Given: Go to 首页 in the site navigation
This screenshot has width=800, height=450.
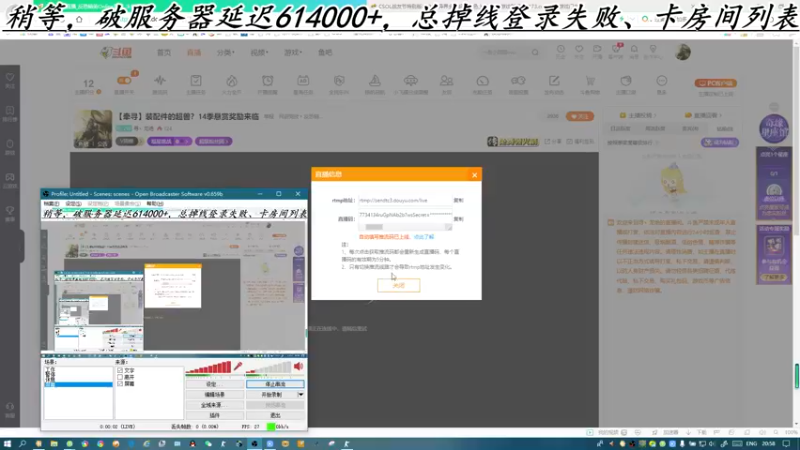Looking at the screenshot, I should point(164,53).
